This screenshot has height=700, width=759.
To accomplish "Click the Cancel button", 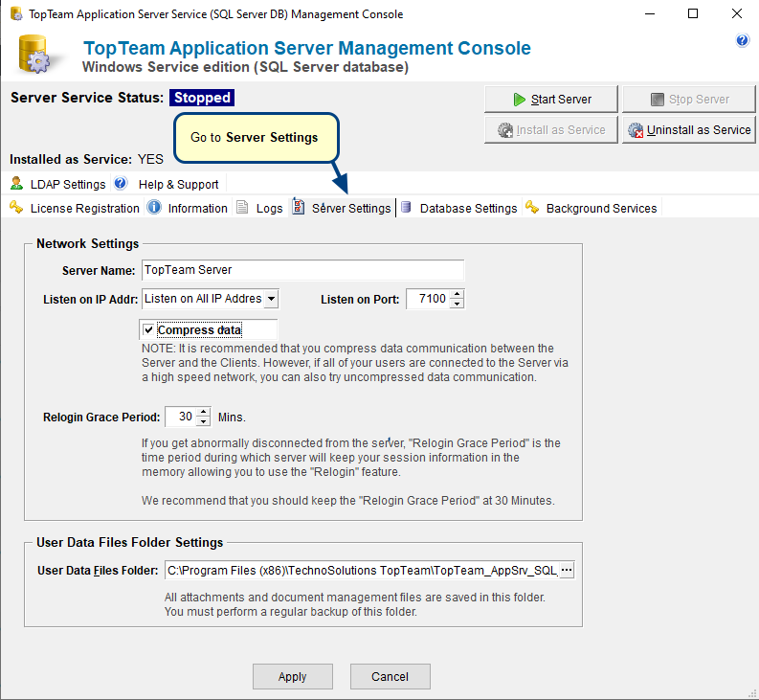I will 391,676.
